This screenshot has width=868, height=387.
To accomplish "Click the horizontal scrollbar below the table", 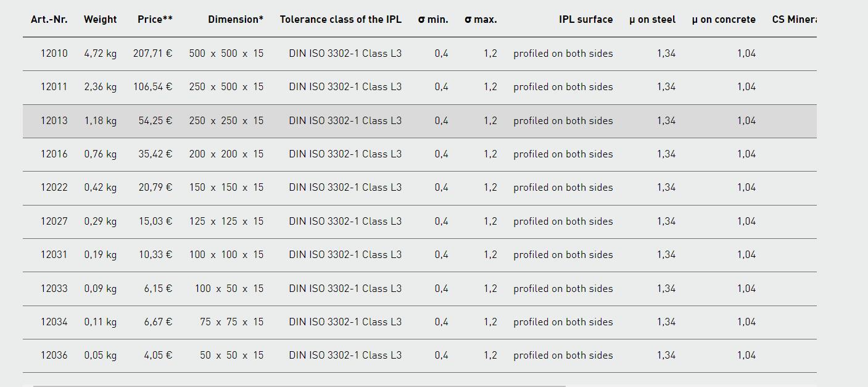I will pos(299,385).
